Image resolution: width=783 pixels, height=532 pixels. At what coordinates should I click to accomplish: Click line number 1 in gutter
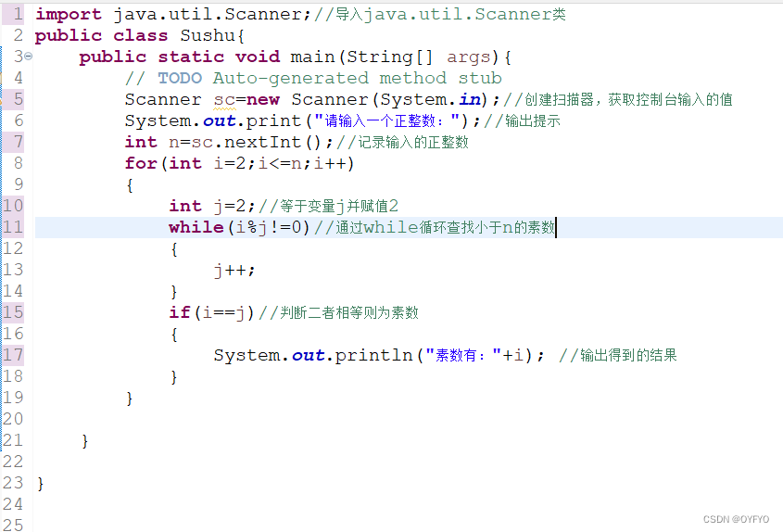18,14
